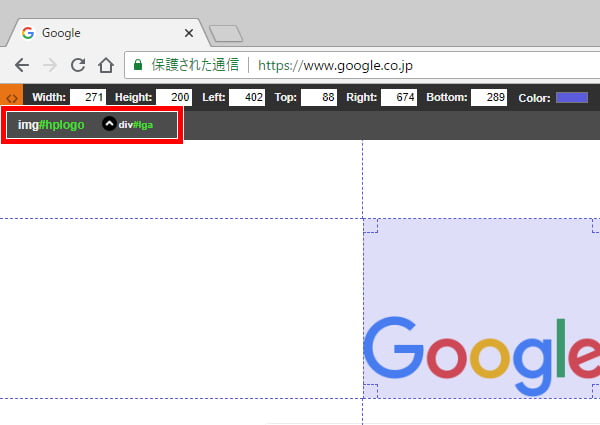Click the up-arrow parent element icon
600x425 pixels.
tap(109, 124)
